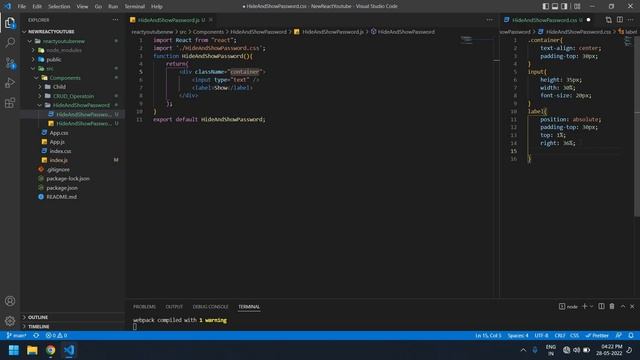The height and width of the screenshot is (360, 640).
Task: Open the Selection menu
Action: [x=59, y=6]
